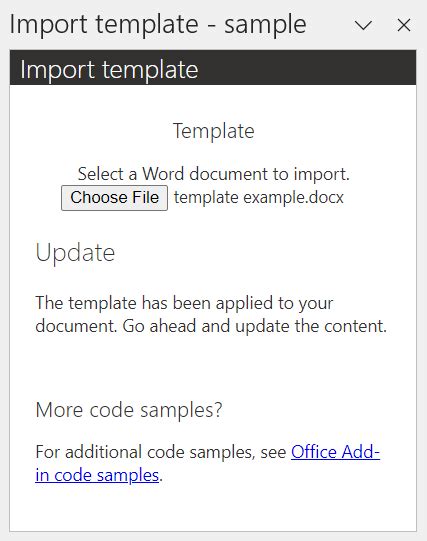Open the Office Add-in code samples link

coord(208,463)
